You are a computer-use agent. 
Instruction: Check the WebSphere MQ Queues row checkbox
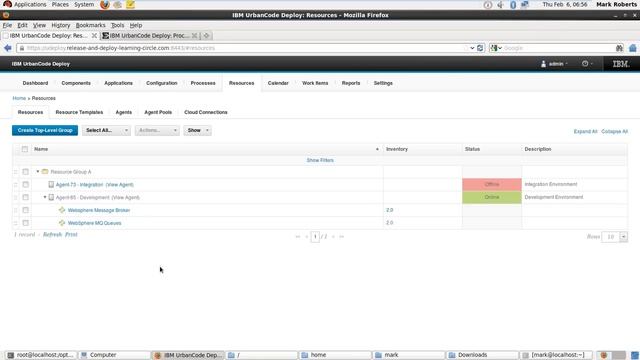point(25,223)
